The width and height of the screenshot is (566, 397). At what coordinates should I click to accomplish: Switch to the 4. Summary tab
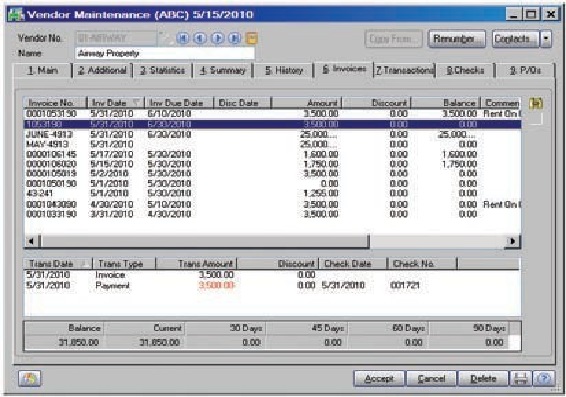(x=223, y=70)
